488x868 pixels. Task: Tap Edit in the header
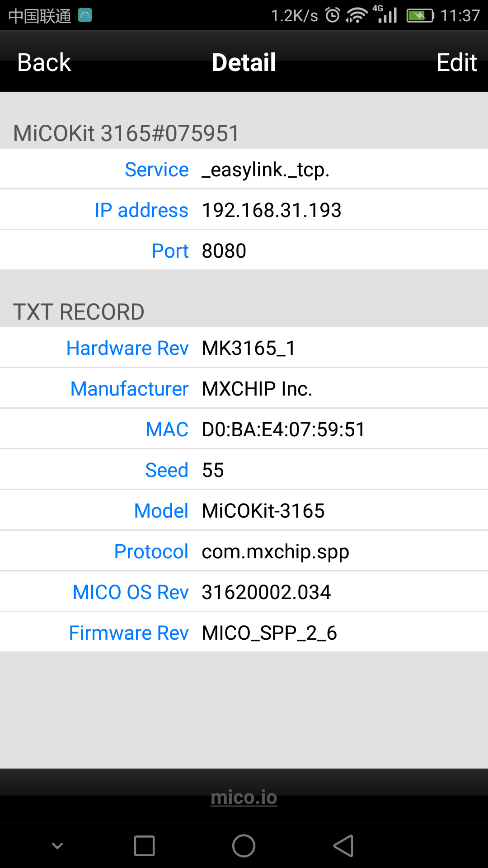point(456,62)
